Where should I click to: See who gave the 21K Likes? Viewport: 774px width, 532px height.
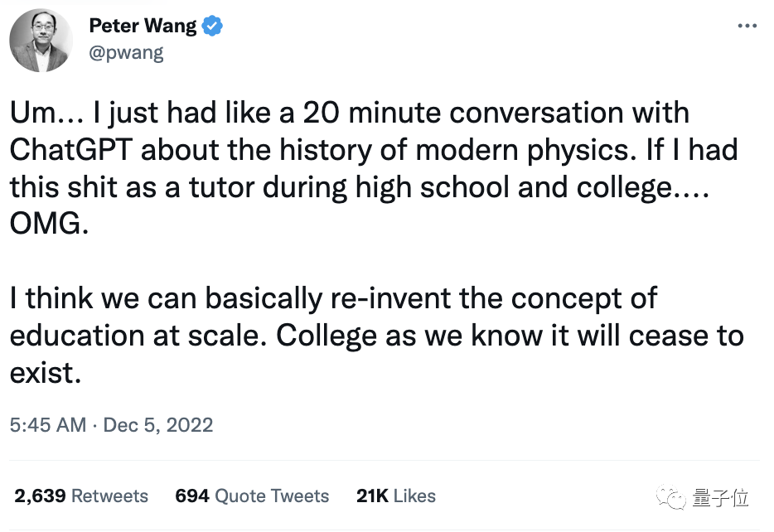click(x=395, y=496)
